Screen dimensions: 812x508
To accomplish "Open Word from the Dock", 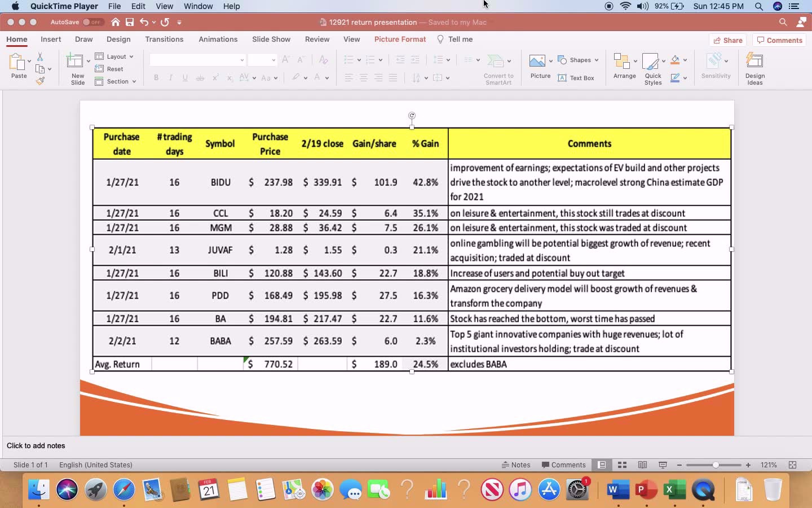I will click(x=618, y=490).
